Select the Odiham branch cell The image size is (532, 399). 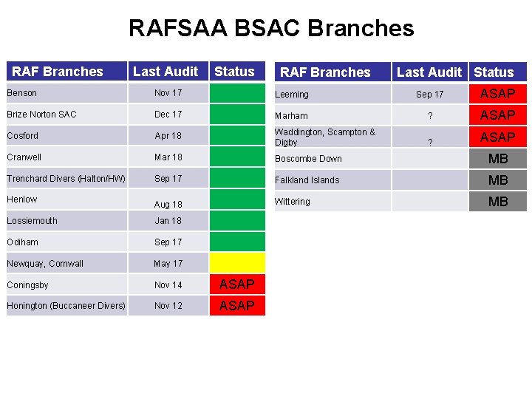(x=66, y=242)
